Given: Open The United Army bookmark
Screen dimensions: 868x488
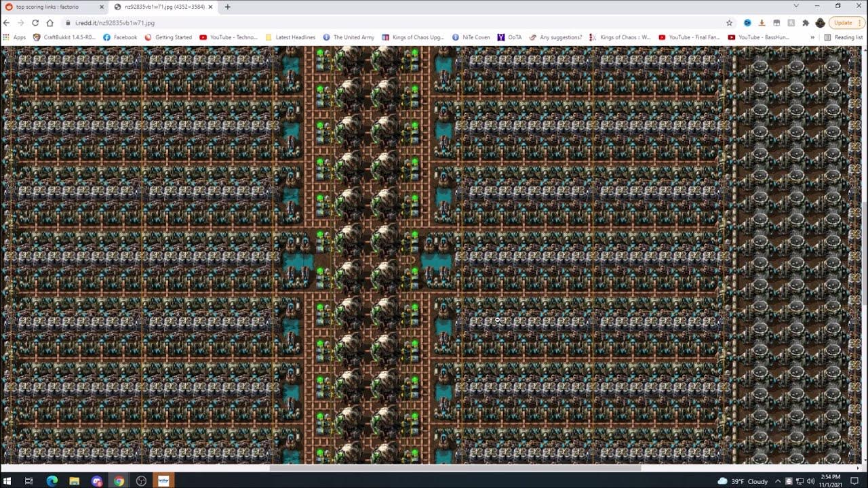Looking at the screenshot, I should tap(349, 37).
